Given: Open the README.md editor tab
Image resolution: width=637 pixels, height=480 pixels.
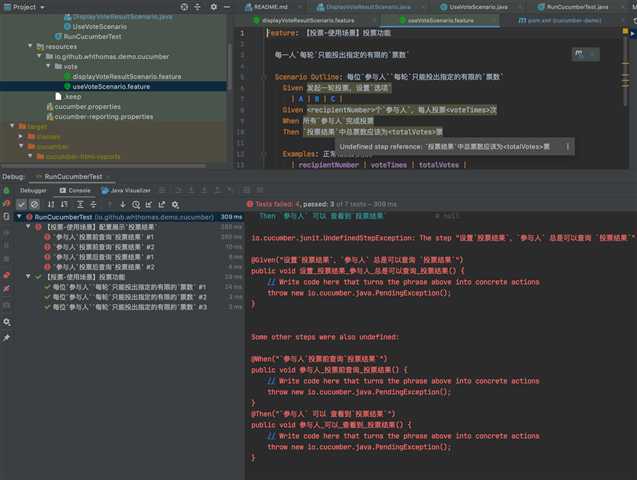Looking at the screenshot, I should pos(269,7).
